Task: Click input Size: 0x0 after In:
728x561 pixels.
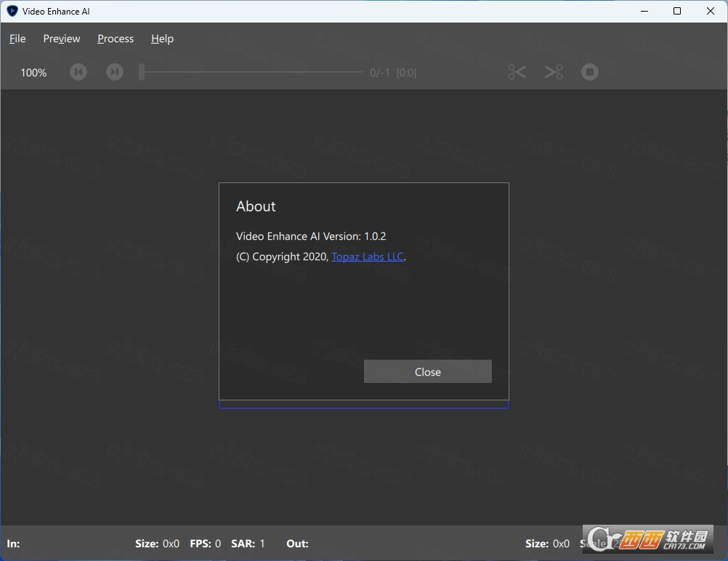Action: click(x=158, y=544)
